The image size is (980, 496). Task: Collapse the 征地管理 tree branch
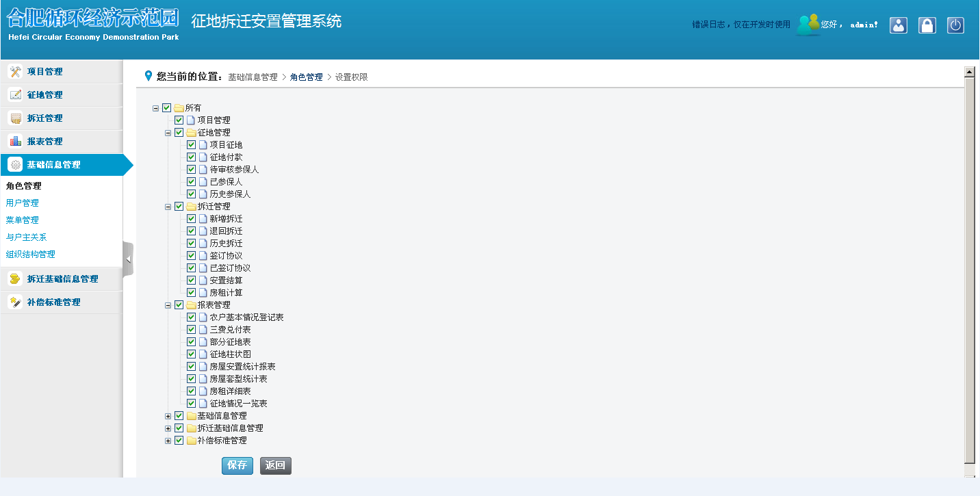click(168, 133)
